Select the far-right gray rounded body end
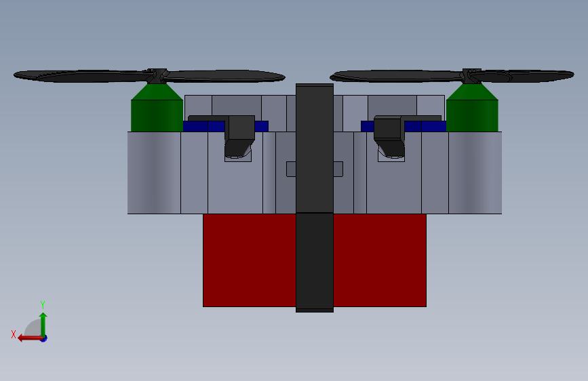The height and width of the screenshot is (381, 588). tap(475, 172)
